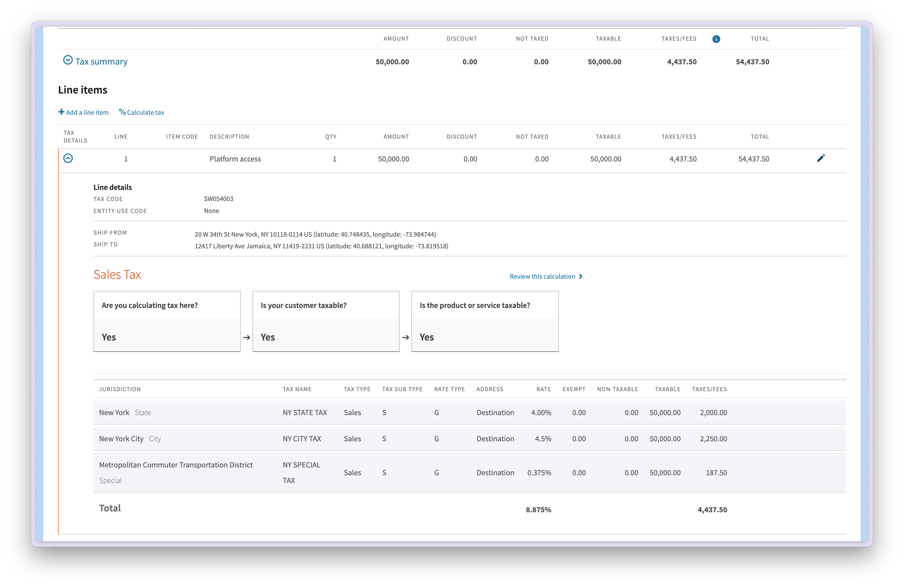Click the Calculate tax link
The width and height of the screenshot is (904, 588).
pyautogui.click(x=146, y=112)
